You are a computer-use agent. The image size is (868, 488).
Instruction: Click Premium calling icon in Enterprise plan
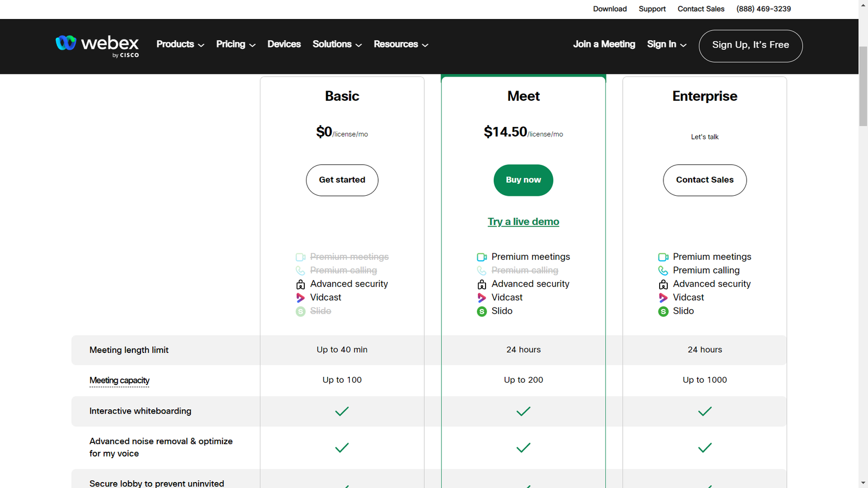point(663,271)
